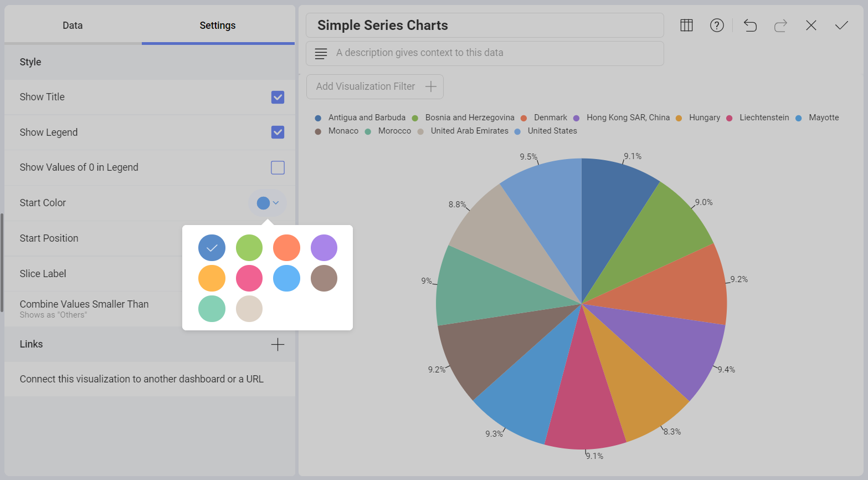Click Hungary legend entry
Viewport: 868px width, 480px height.
point(698,118)
